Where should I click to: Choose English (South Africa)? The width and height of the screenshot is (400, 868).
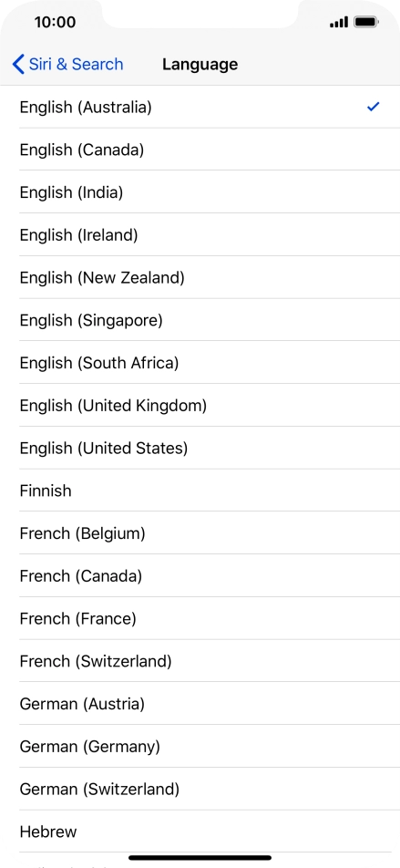[x=200, y=363]
